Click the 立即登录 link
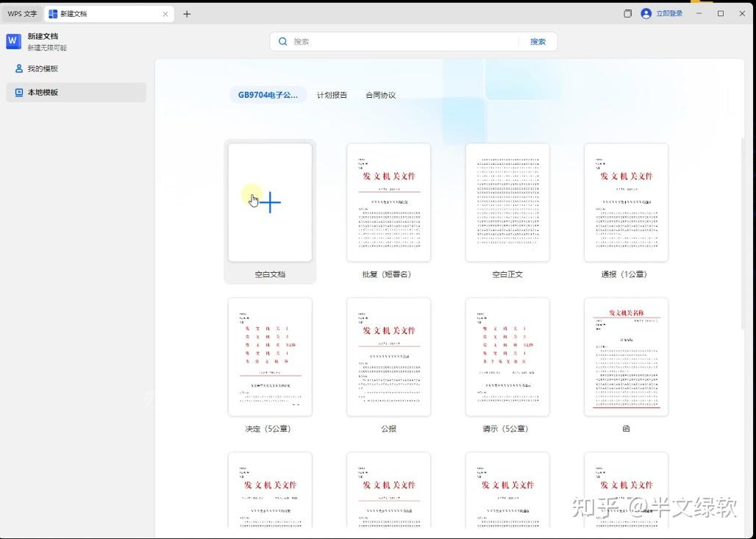Image resolution: width=756 pixels, height=539 pixels. tap(669, 13)
